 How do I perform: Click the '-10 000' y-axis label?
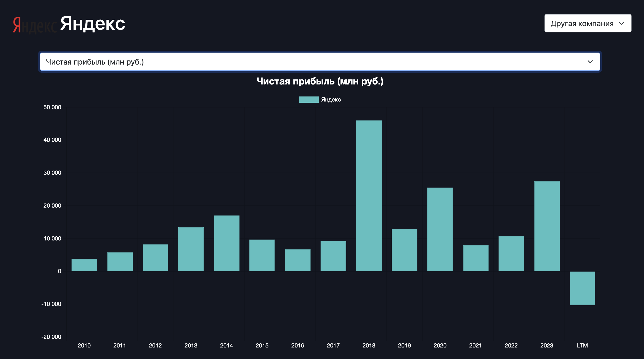pos(51,304)
